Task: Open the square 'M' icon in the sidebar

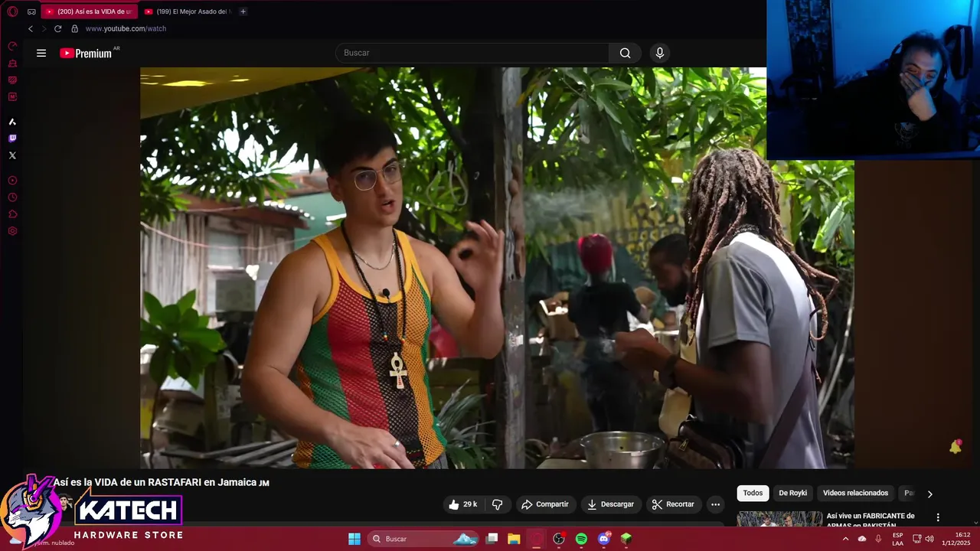Action: (12, 97)
